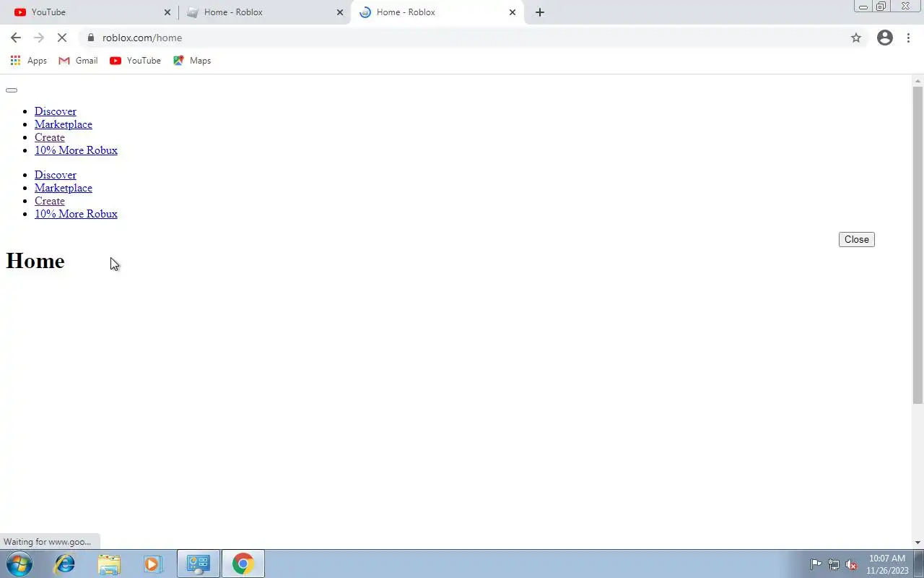Open Gmail bookmark
924x578 pixels.
78,61
